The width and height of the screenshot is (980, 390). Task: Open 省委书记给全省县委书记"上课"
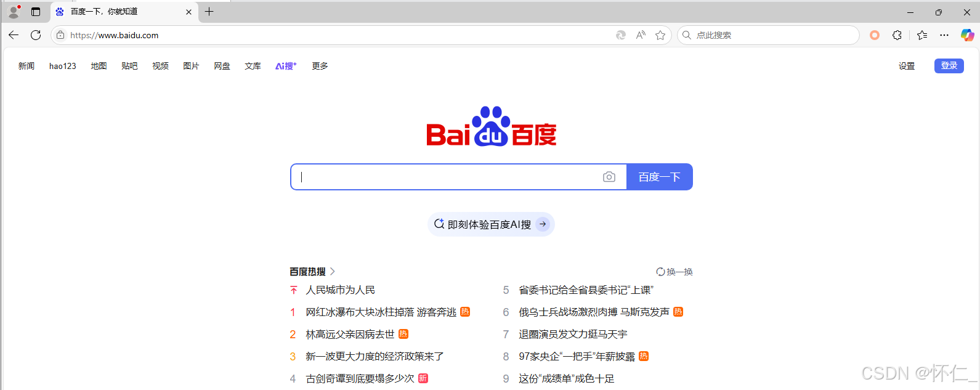586,290
